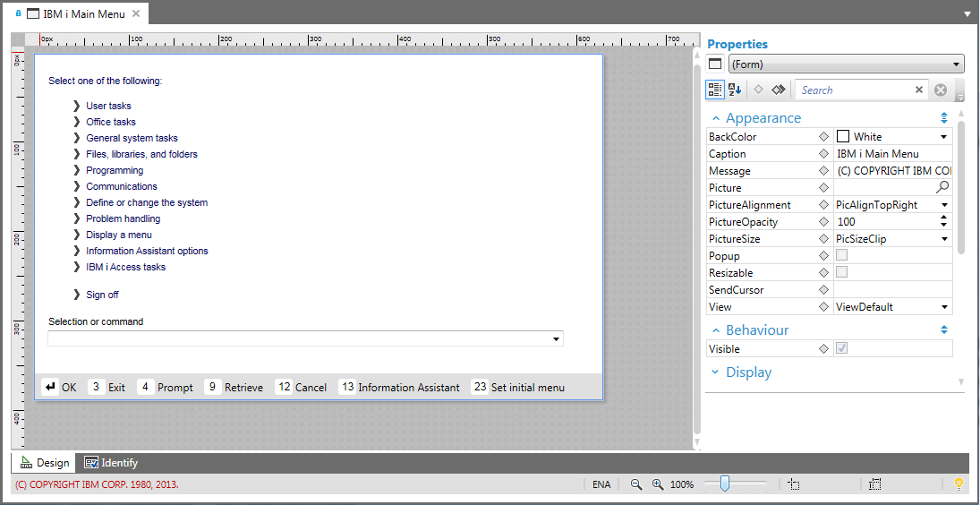Screen dimensions: 980x505
Task: Click the sort arrows icon in the Behaviour header
Action: click(x=944, y=330)
